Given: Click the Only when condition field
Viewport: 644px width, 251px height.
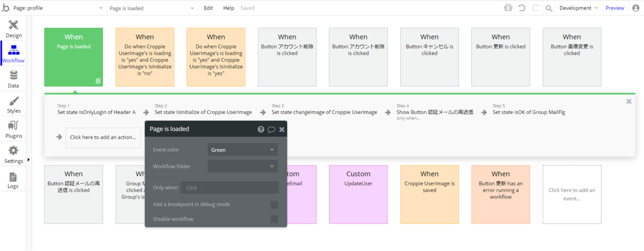Looking at the screenshot, I should point(230,188).
